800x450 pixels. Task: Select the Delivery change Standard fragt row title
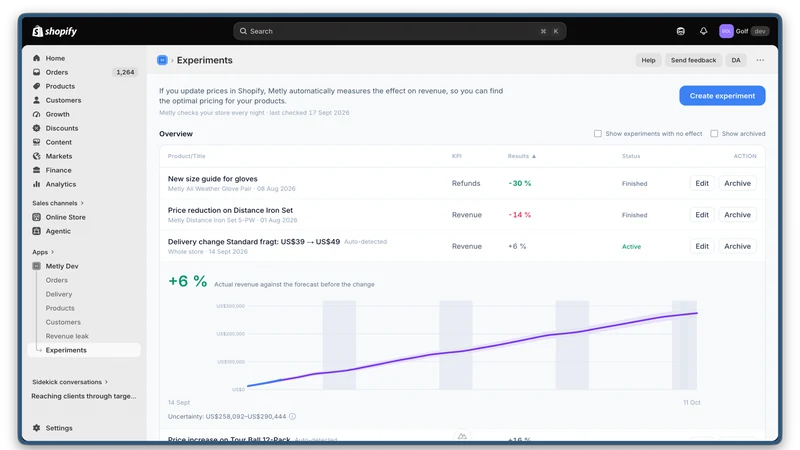[x=254, y=242]
